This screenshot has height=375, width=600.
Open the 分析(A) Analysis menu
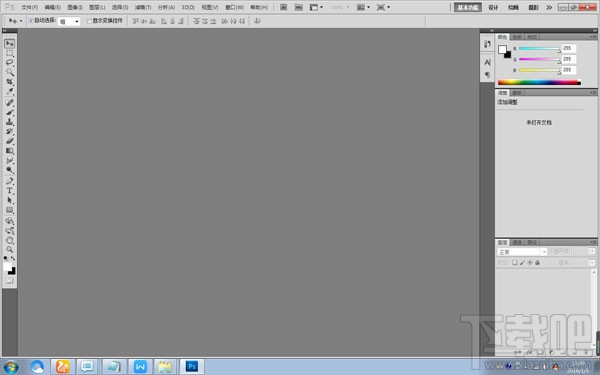[x=166, y=7]
